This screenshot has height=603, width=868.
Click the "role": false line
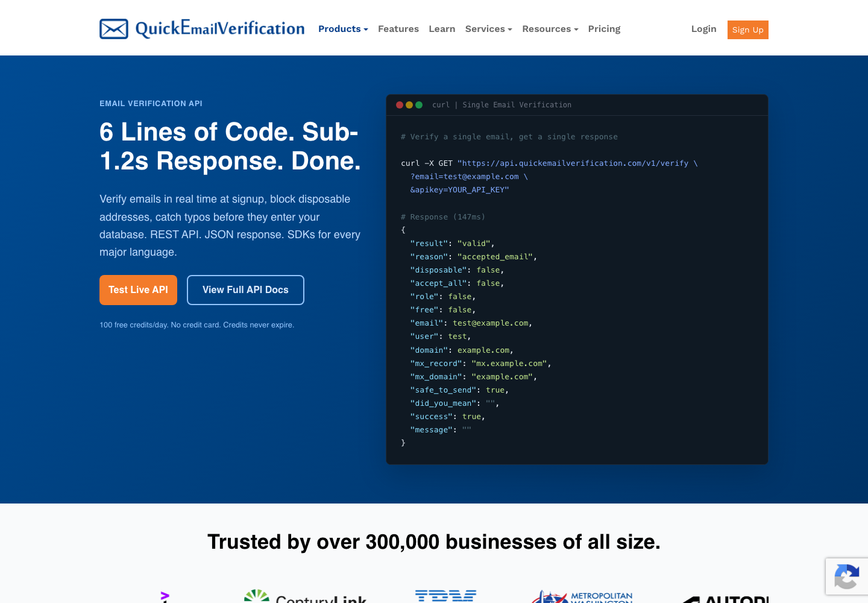pos(443,297)
